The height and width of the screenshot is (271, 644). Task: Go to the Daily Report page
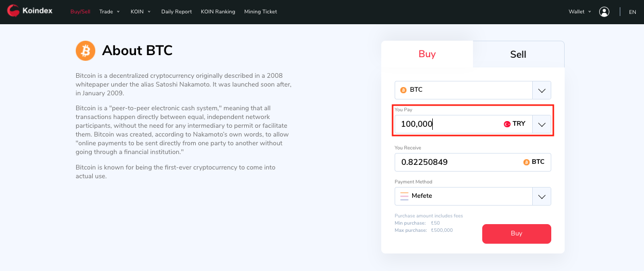point(176,12)
